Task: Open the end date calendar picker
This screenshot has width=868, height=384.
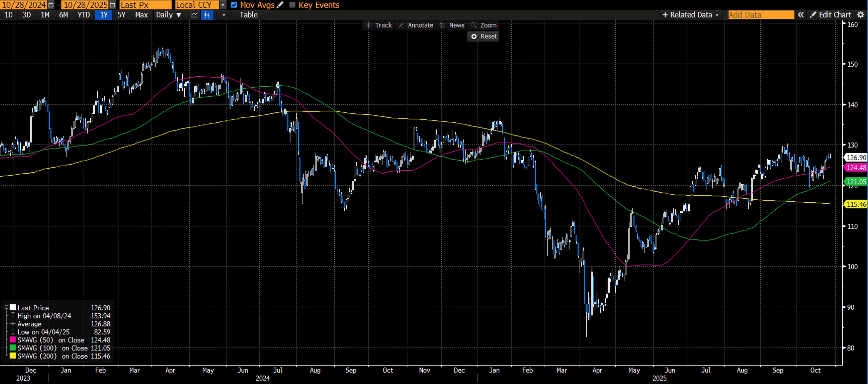Action: [112, 5]
